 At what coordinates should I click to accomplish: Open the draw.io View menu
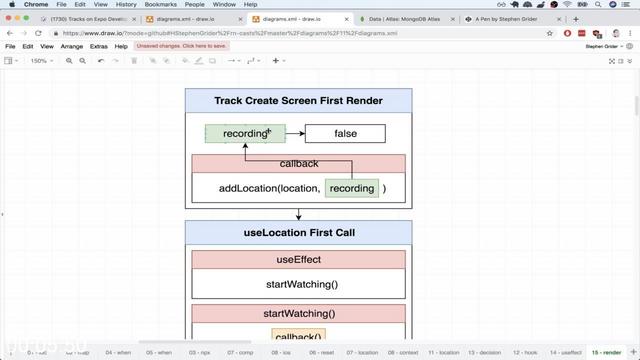pos(47,47)
